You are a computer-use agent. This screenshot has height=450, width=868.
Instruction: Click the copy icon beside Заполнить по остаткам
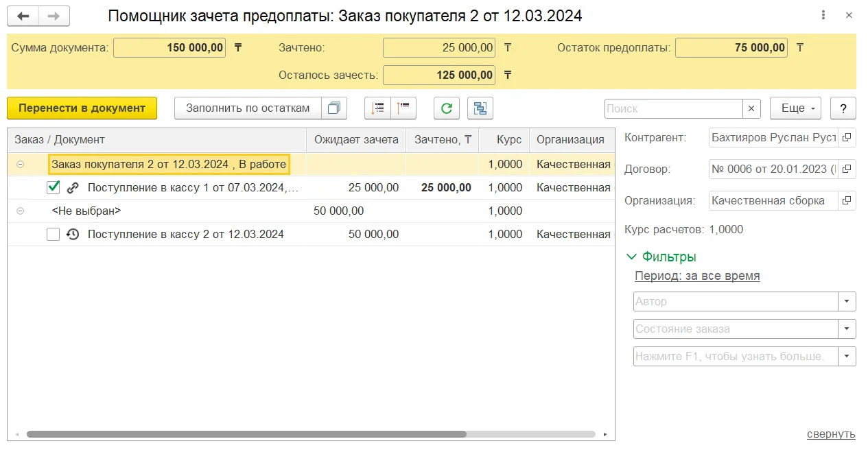tap(334, 108)
